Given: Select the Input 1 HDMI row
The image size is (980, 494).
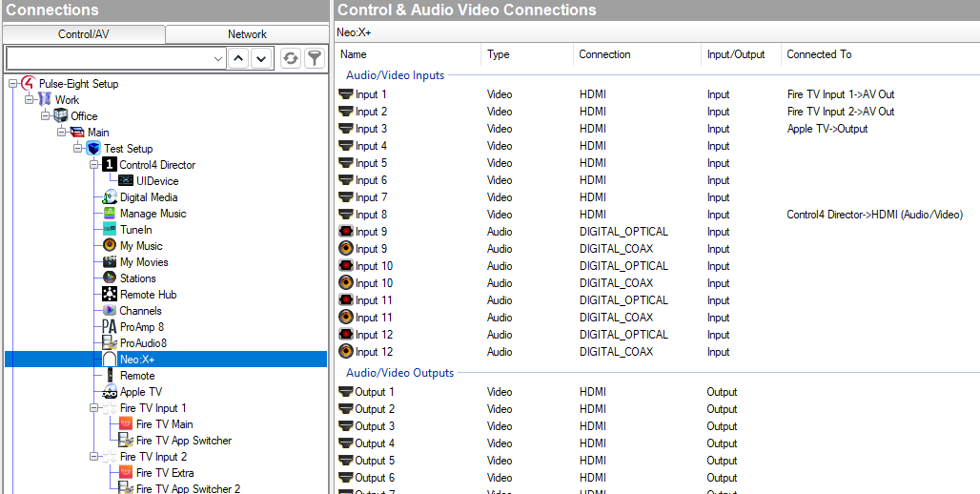Looking at the screenshot, I should [x=658, y=94].
